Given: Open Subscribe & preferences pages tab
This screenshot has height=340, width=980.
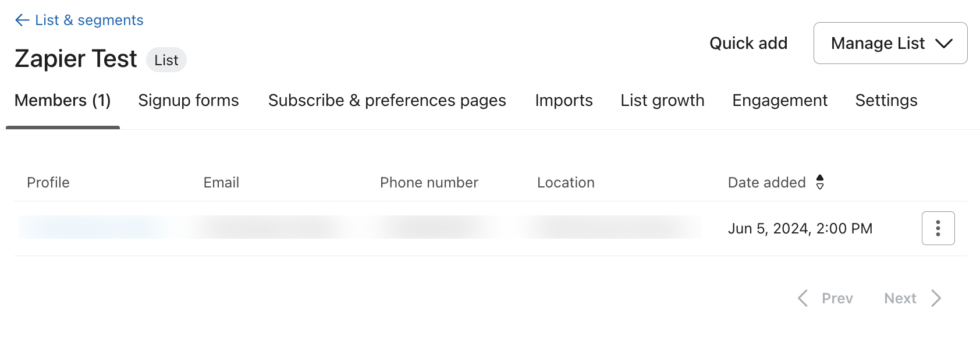Looking at the screenshot, I should 387,101.
